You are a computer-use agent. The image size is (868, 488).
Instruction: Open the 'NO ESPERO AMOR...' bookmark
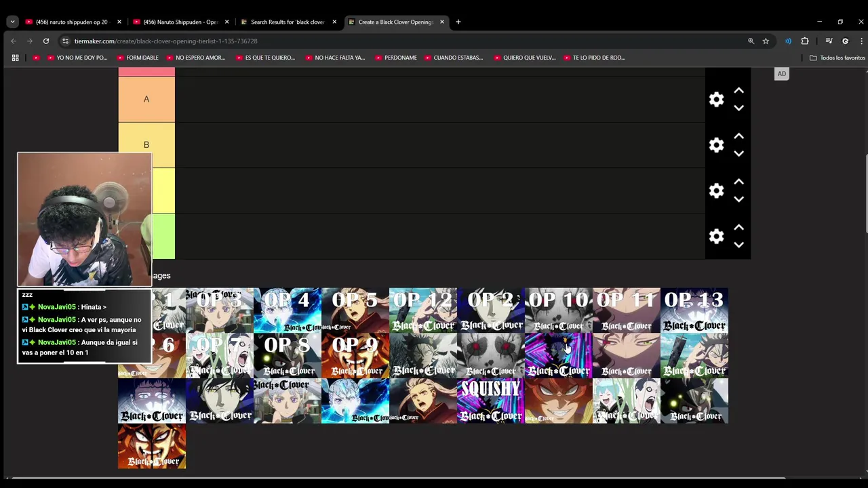click(195, 58)
